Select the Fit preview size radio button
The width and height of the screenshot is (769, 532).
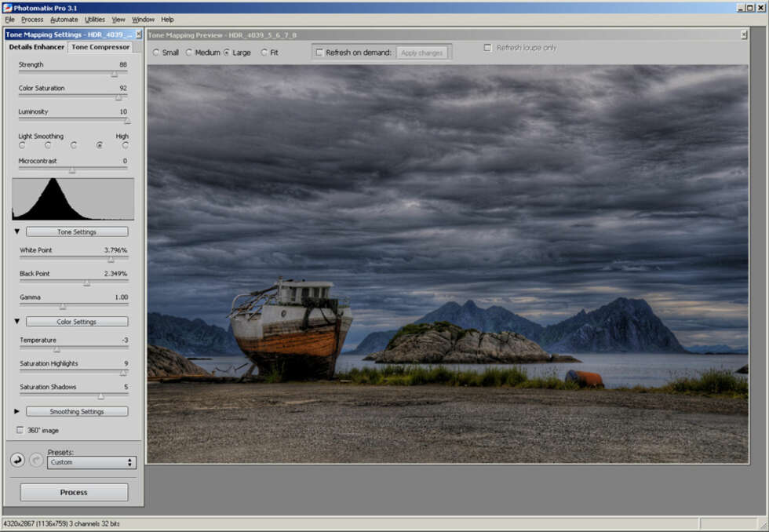tap(264, 53)
